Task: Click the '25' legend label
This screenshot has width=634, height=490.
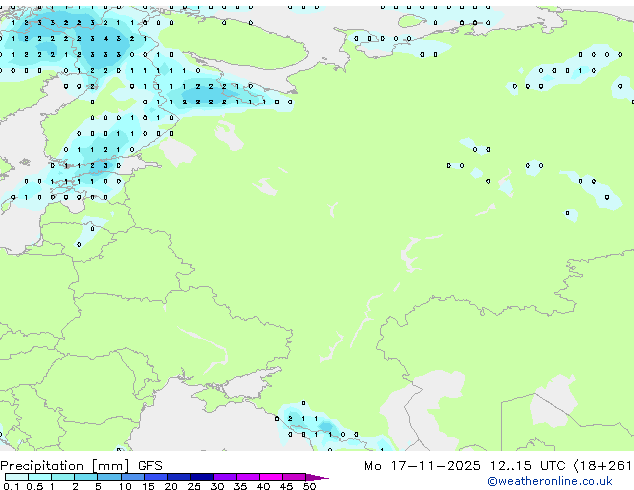Action: [194, 486]
